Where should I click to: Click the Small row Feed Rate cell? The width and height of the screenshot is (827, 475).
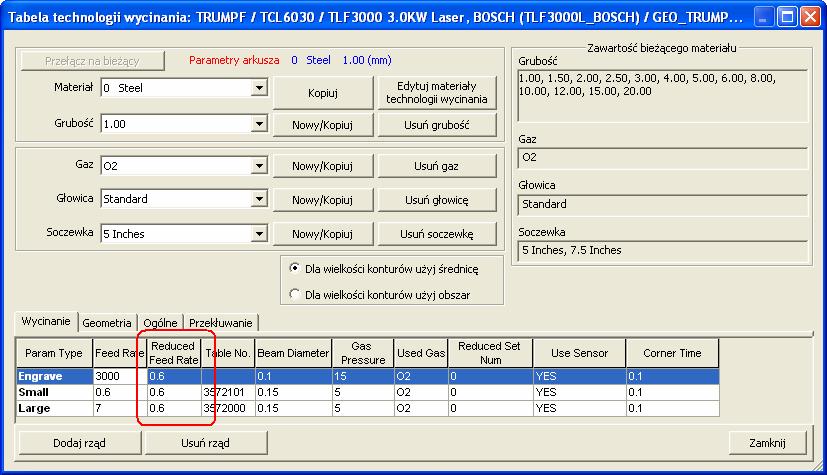pyautogui.click(x=119, y=392)
